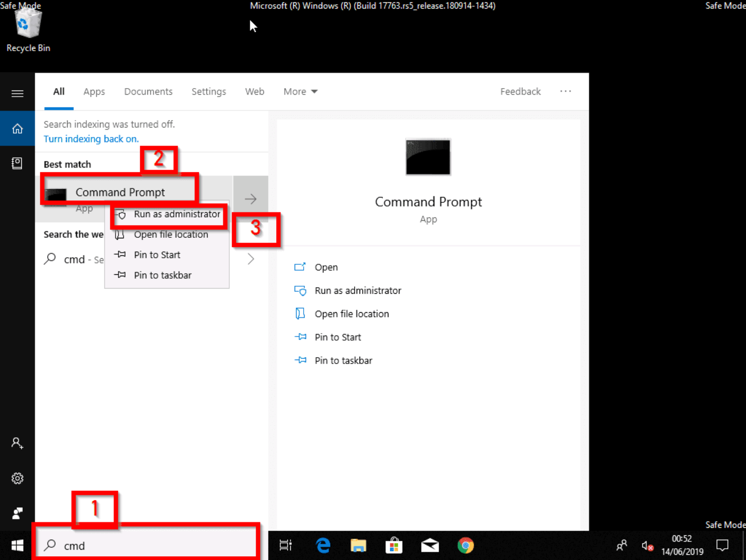
Task: Open the three-dots options menu
Action: 566,91
